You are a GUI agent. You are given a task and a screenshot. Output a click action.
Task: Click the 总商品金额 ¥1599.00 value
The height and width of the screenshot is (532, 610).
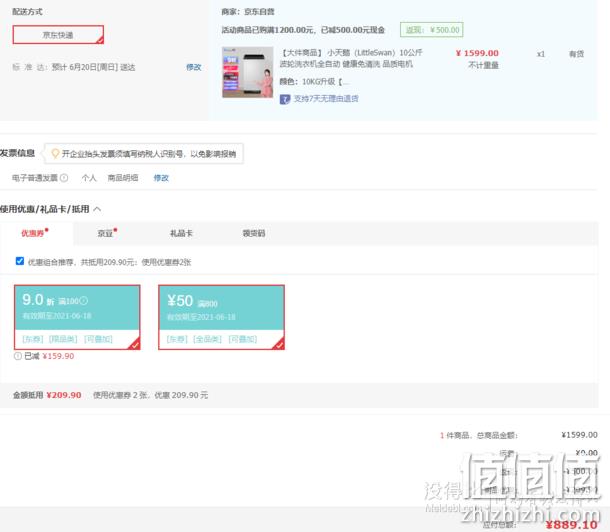(x=579, y=435)
